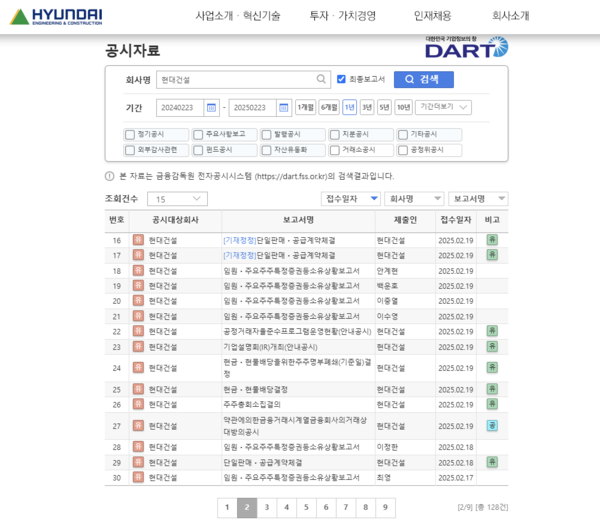Open the 투자 · 가치경영 menu

coord(343,16)
